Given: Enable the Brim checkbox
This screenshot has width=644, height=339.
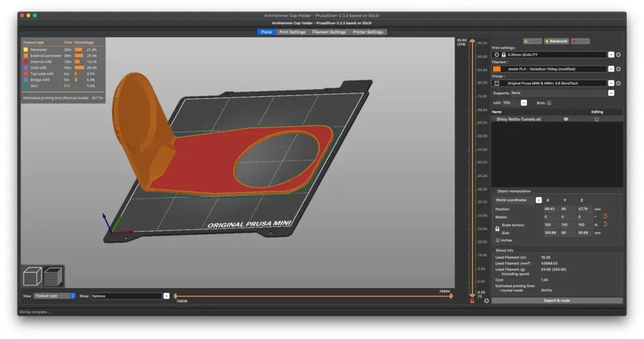Looking at the screenshot, I should click(x=549, y=103).
